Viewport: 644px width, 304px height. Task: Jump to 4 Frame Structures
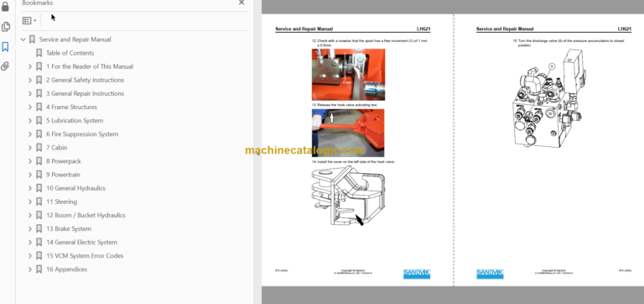(x=71, y=107)
